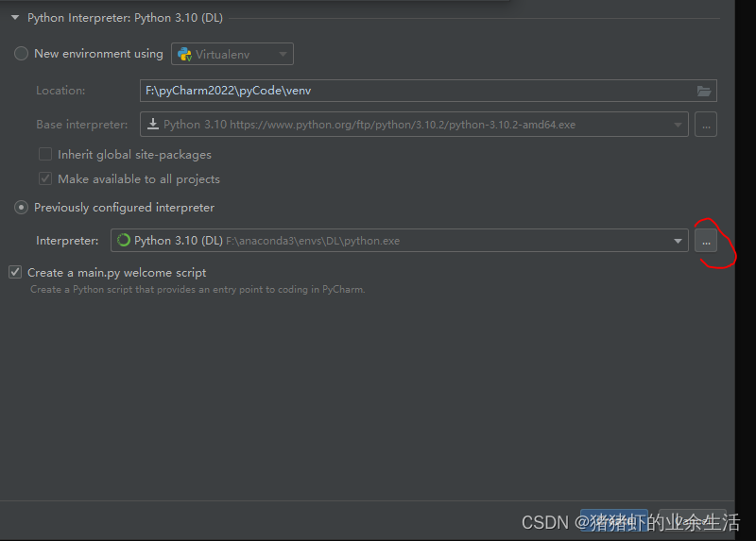Click the download icon in Base interpreter field
The image size is (756, 541).
coord(153,125)
